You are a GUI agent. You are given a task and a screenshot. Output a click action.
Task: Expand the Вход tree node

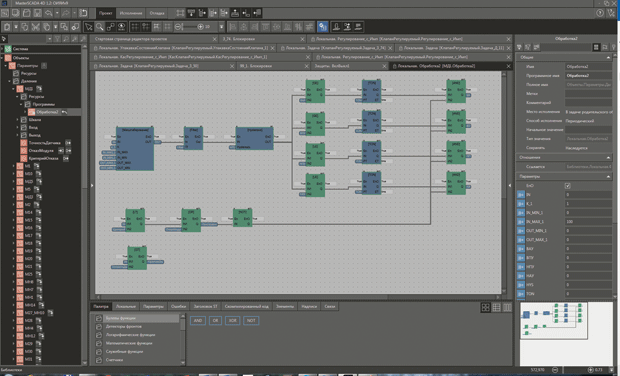coord(17,127)
